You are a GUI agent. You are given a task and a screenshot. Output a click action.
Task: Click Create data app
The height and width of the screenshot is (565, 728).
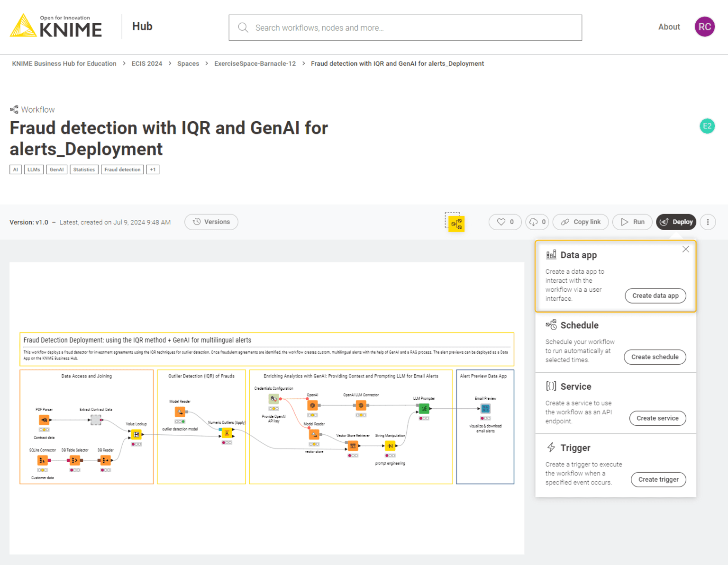pos(655,296)
